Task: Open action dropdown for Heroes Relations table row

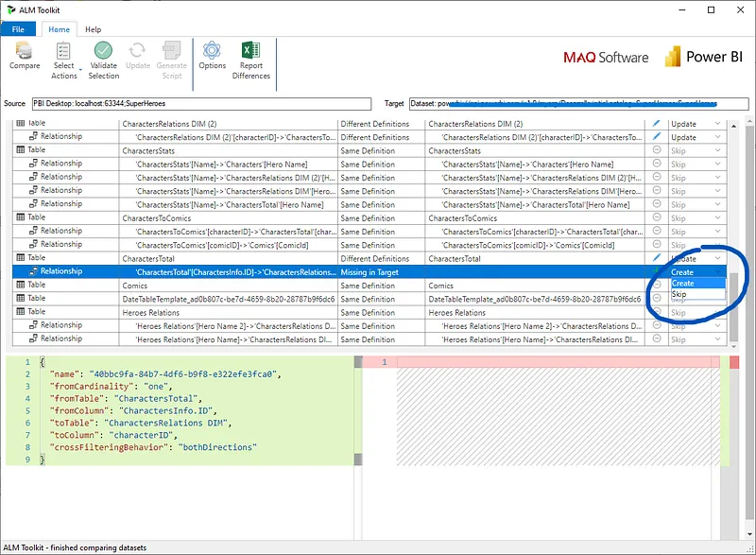Action: [717, 313]
